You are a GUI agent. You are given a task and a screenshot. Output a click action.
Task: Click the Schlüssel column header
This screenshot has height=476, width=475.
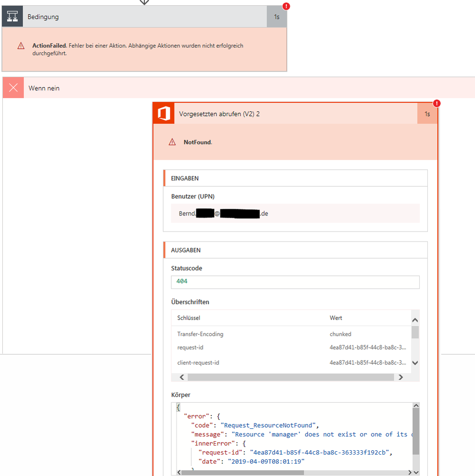click(189, 318)
